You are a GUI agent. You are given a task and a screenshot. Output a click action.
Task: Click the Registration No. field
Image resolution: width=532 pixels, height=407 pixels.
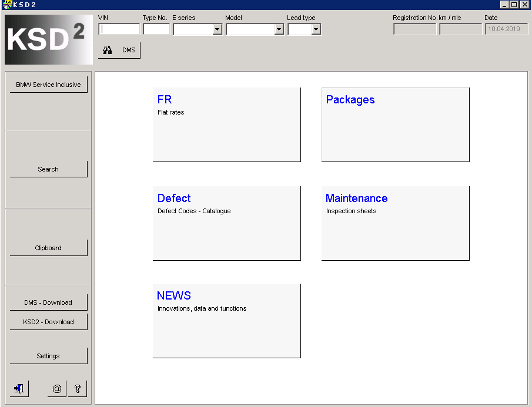coord(414,29)
